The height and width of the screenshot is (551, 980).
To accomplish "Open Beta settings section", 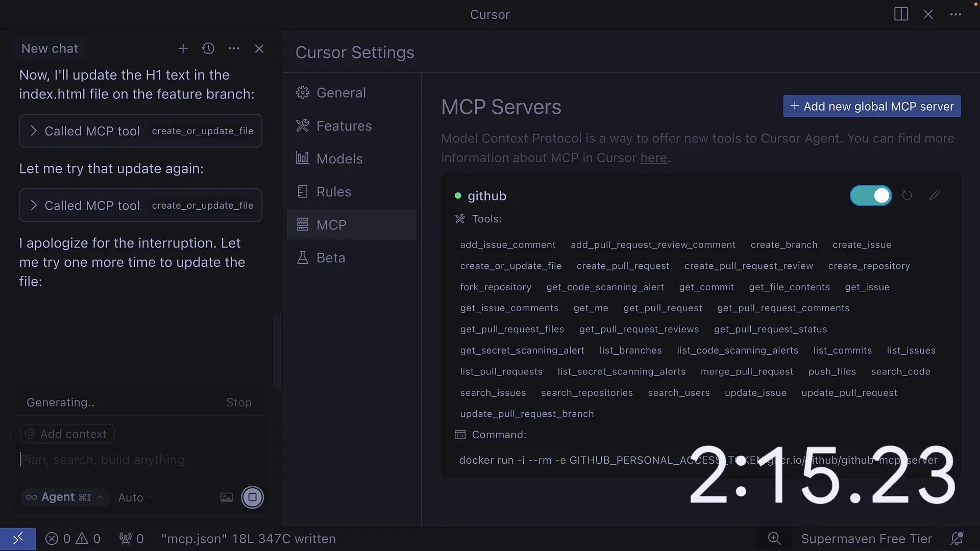I will 351,258.
